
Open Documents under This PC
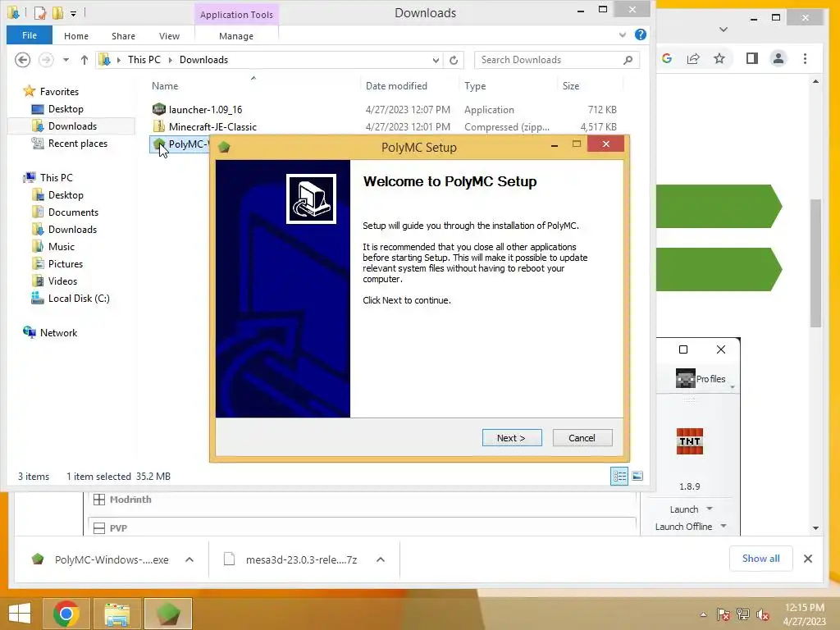pyautogui.click(x=73, y=212)
